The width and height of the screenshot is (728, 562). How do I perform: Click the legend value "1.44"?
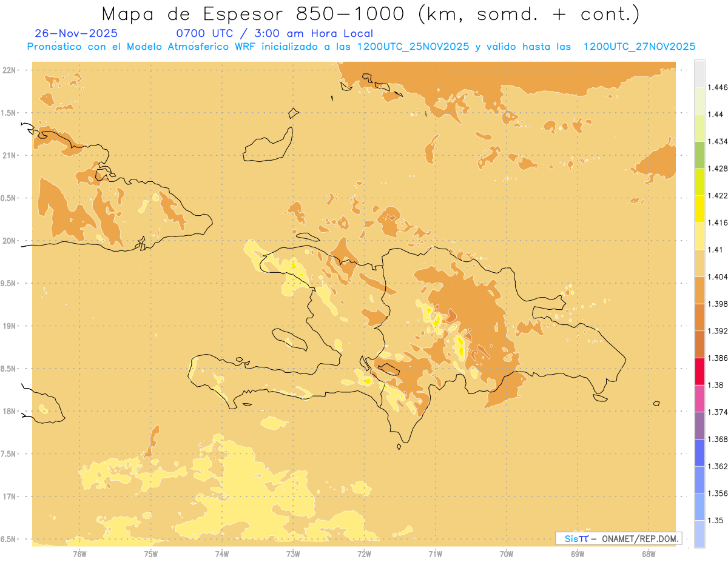[715, 115]
